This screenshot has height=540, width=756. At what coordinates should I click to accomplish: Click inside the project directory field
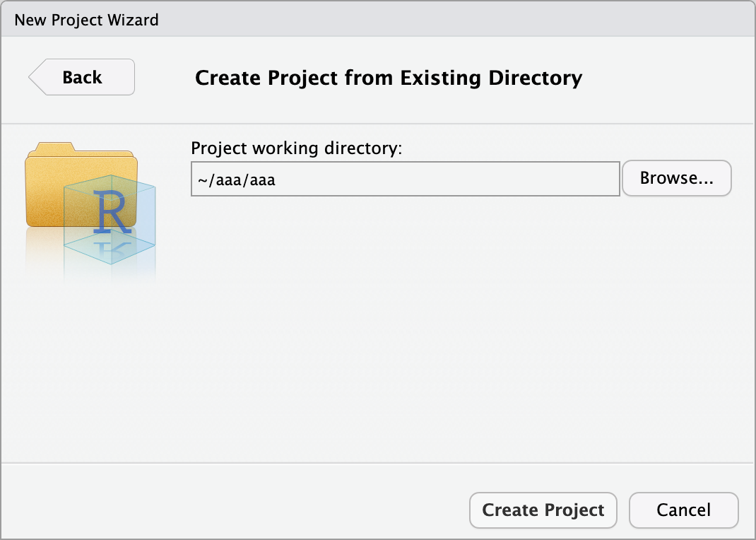[405, 179]
